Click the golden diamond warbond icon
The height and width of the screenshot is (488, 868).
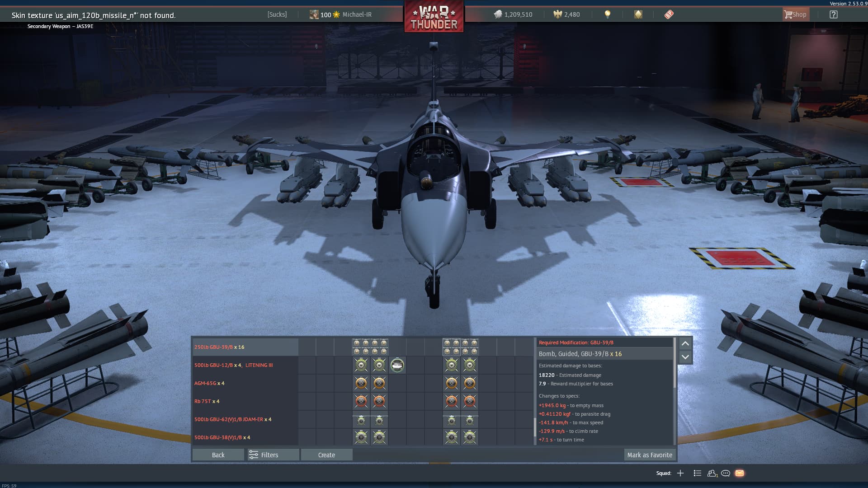638,14
